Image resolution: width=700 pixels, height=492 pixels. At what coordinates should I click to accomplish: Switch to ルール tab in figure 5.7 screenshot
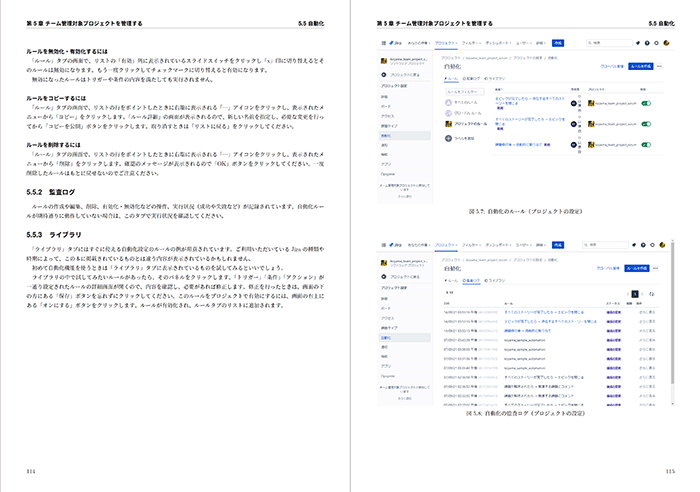point(451,79)
